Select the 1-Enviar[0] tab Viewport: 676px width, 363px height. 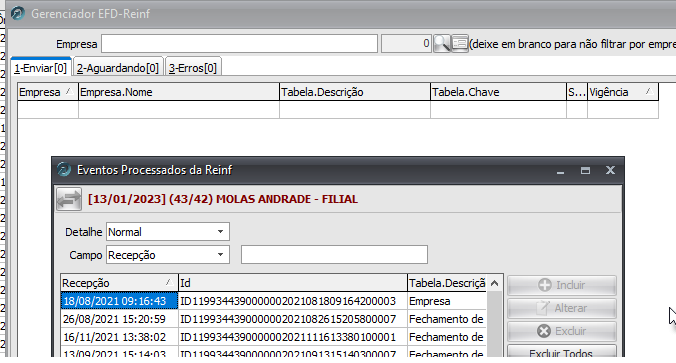click(x=41, y=68)
